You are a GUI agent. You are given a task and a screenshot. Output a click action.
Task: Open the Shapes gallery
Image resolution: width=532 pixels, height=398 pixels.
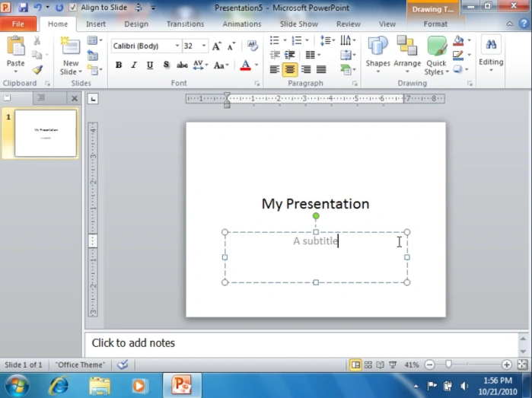377,55
